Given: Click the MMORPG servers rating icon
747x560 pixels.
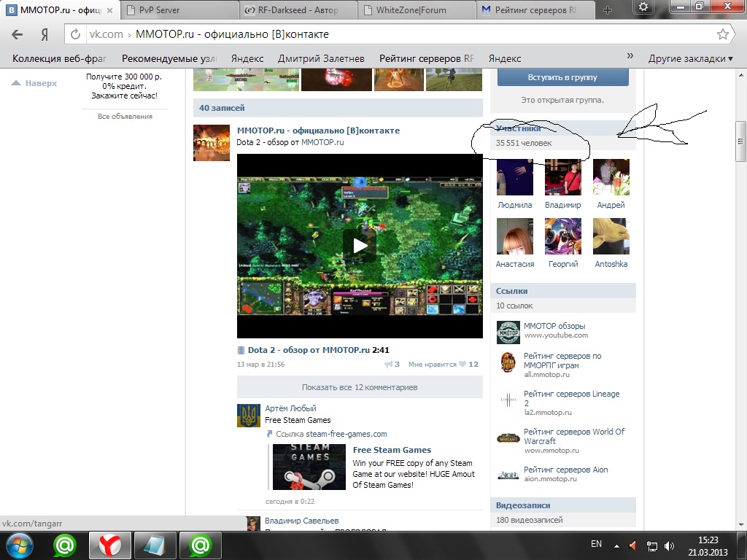Looking at the screenshot, I should coord(508,363).
